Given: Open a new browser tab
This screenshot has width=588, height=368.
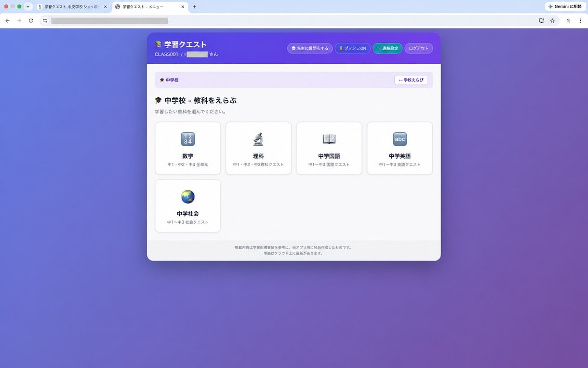Looking at the screenshot, I should tap(195, 7).
